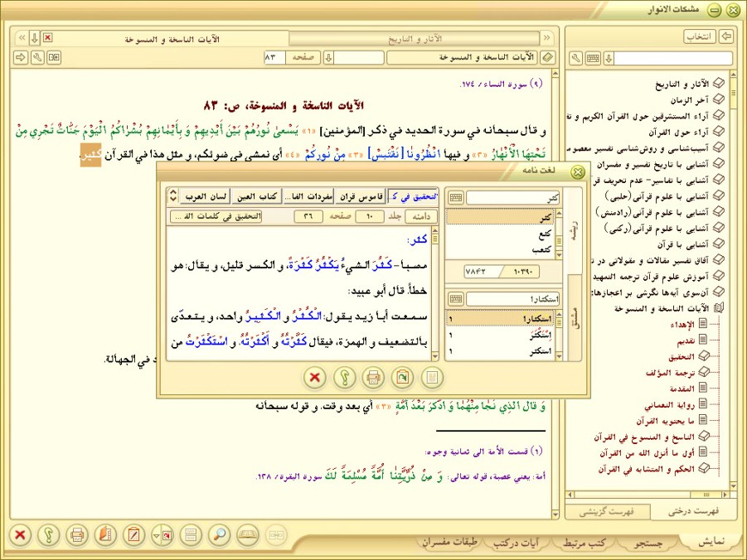
Task: Click the book list search input field
Action: tap(673, 59)
